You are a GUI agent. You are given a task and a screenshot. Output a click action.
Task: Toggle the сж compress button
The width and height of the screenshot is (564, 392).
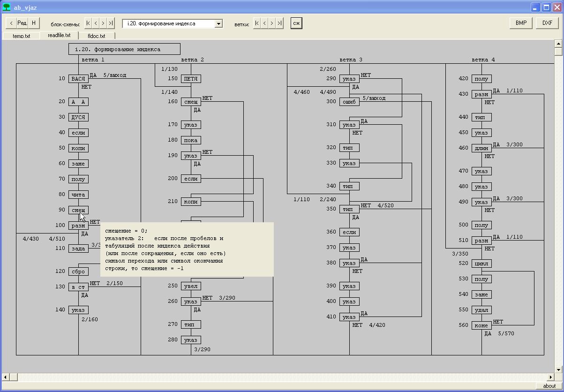click(x=296, y=23)
